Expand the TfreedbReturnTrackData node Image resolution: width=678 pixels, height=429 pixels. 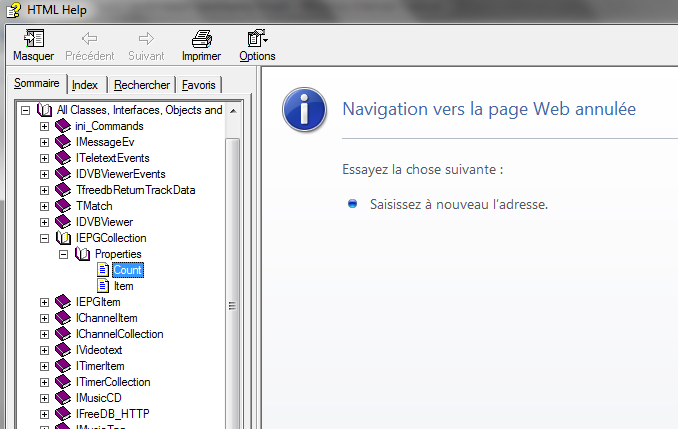tap(44, 190)
